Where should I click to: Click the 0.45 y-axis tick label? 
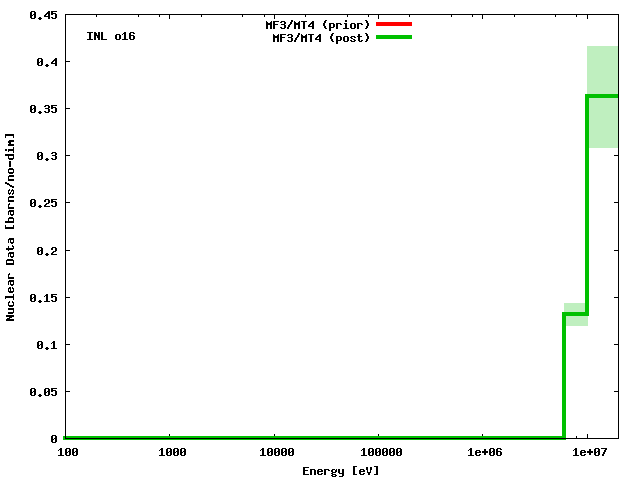(x=43, y=15)
